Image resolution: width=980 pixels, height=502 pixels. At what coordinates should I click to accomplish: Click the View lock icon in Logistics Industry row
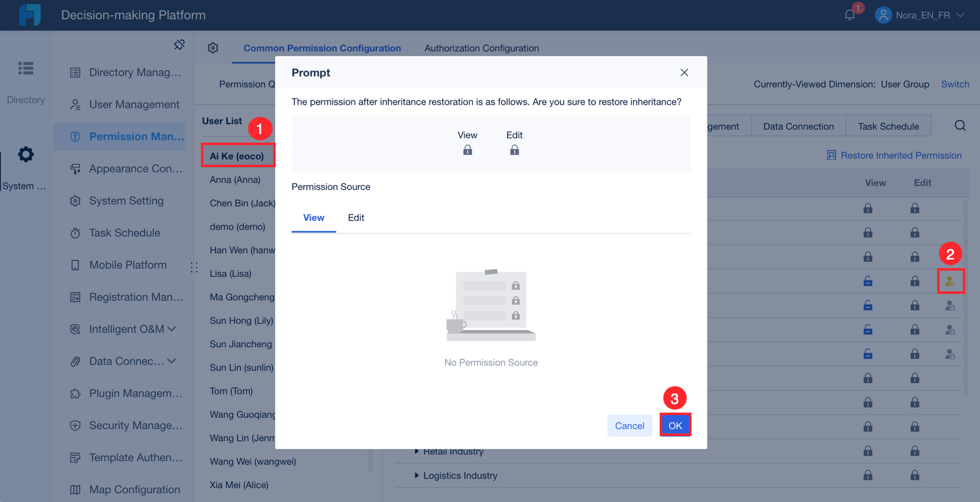pos(868,475)
